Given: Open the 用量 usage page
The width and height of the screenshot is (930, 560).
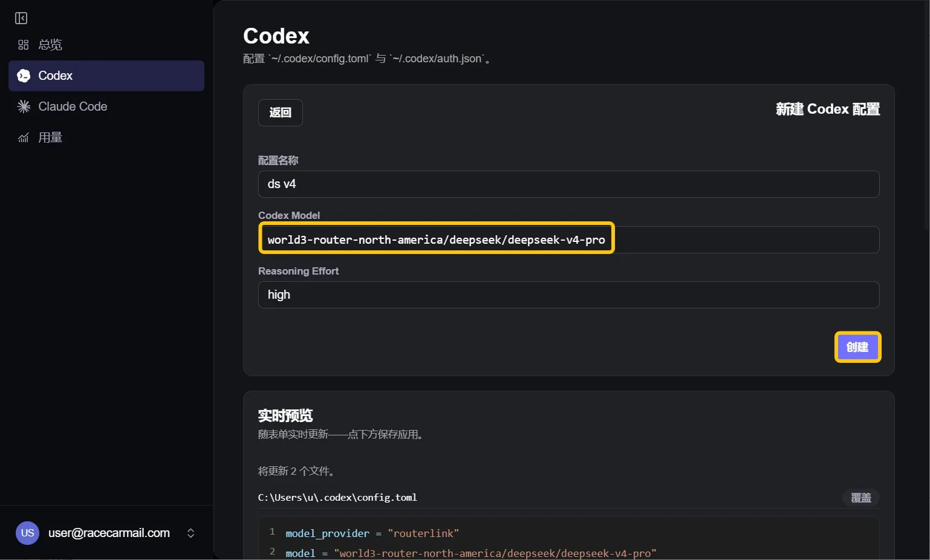Looking at the screenshot, I should [x=106, y=137].
